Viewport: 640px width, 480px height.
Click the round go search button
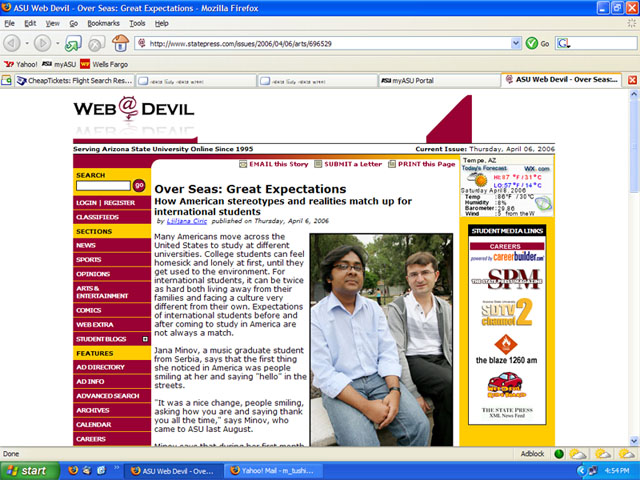pos(139,185)
